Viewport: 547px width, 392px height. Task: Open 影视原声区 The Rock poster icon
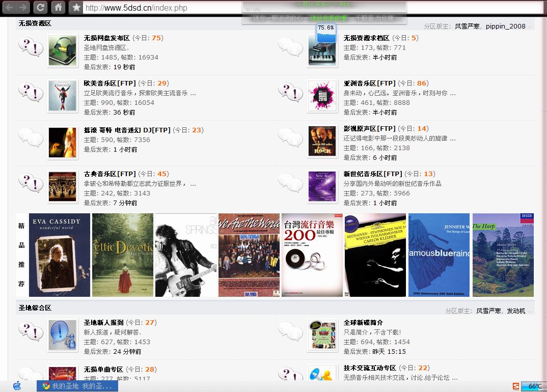322,141
